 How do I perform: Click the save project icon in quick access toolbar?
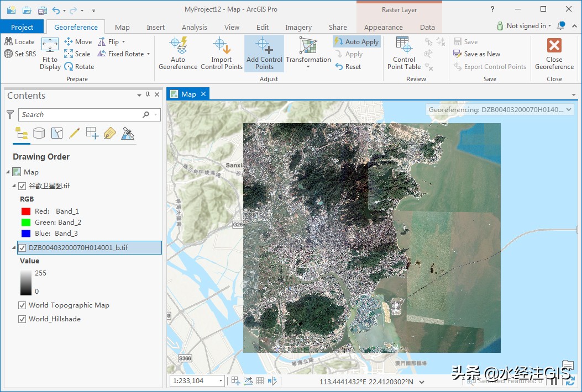click(x=43, y=10)
